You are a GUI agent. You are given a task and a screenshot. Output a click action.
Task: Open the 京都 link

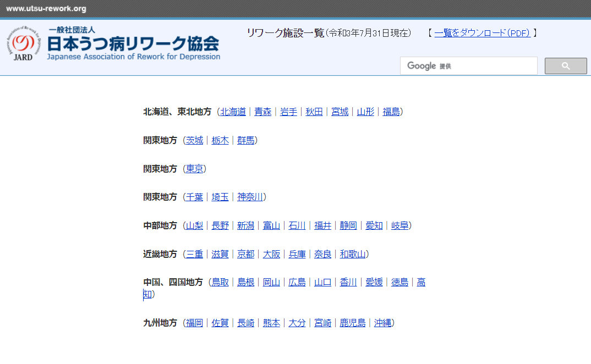coord(246,254)
